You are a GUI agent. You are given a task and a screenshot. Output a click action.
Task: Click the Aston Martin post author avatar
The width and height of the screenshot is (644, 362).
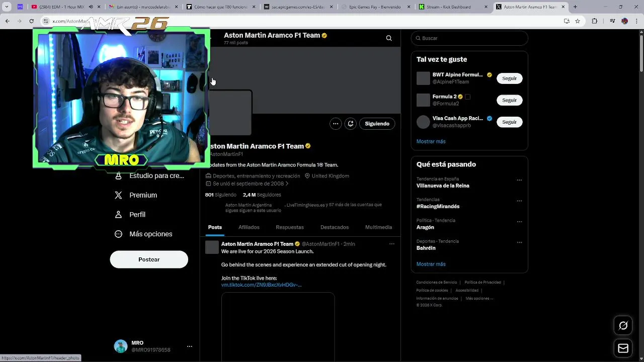click(x=212, y=247)
